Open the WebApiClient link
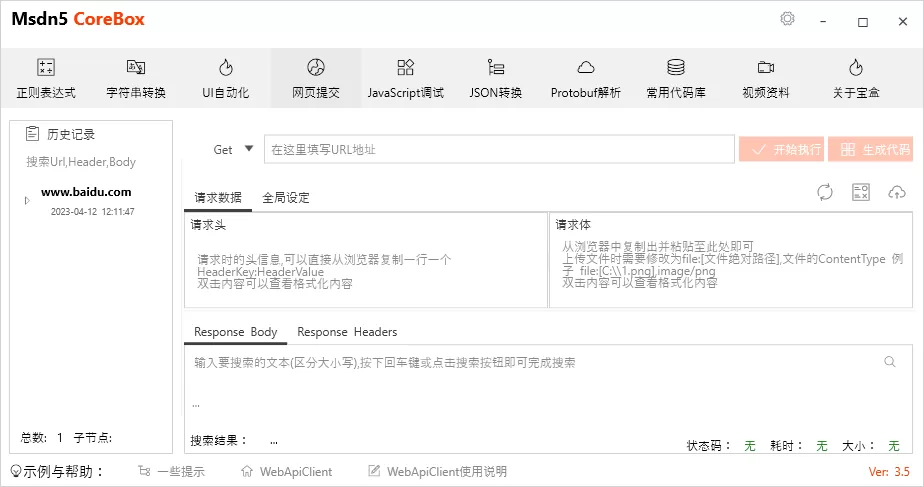924x487 pixels. coord(287,471)
